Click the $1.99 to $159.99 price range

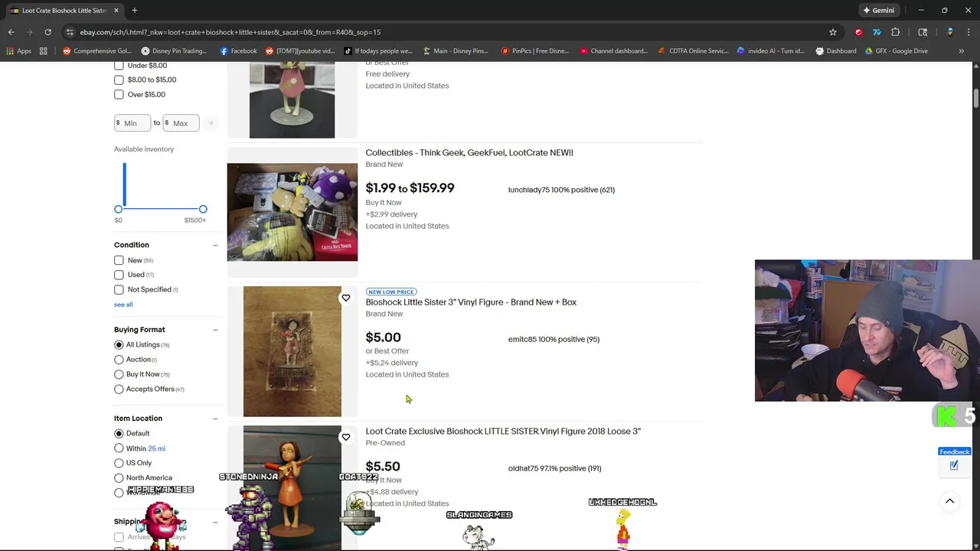click(x=410, y=188)
